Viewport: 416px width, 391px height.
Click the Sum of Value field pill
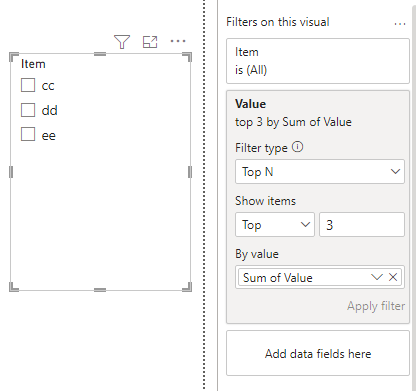320,277
